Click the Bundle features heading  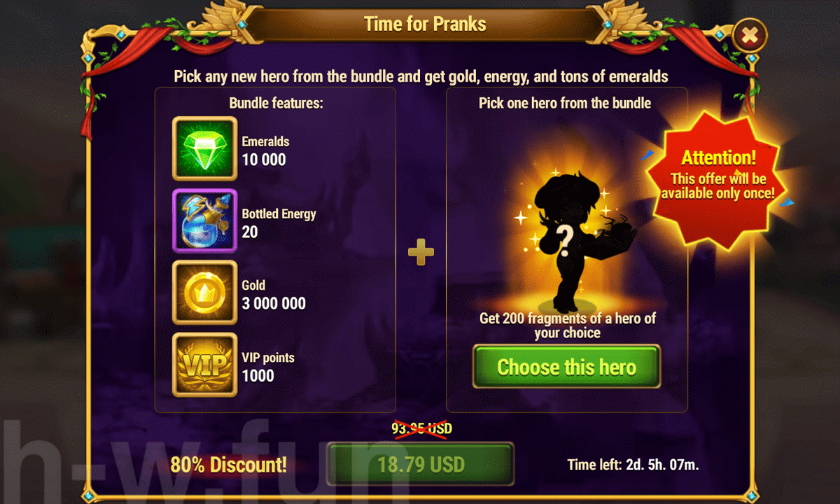pyautogui.click(x=276, y=104)
